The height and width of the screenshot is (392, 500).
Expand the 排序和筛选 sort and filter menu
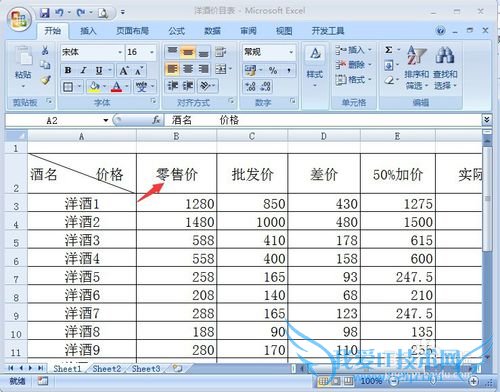coord(416,68)
